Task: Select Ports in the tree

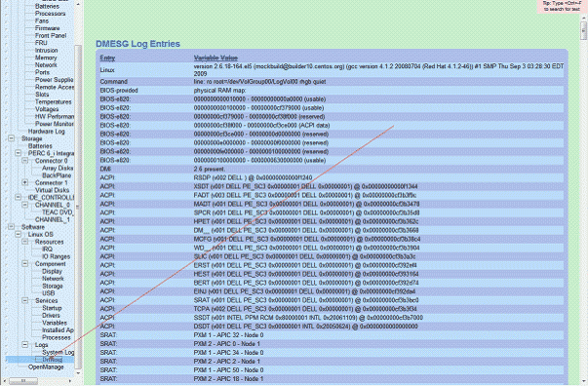Action: 42,72
